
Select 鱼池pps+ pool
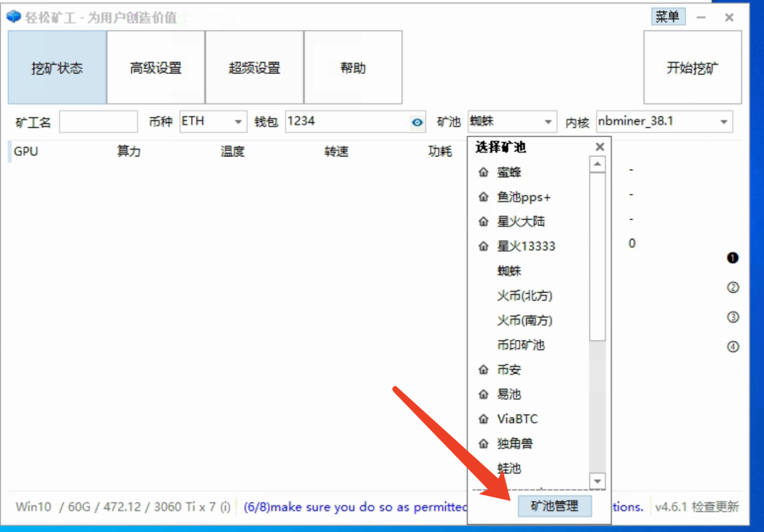pyautogui.click(x=524, y=197)
